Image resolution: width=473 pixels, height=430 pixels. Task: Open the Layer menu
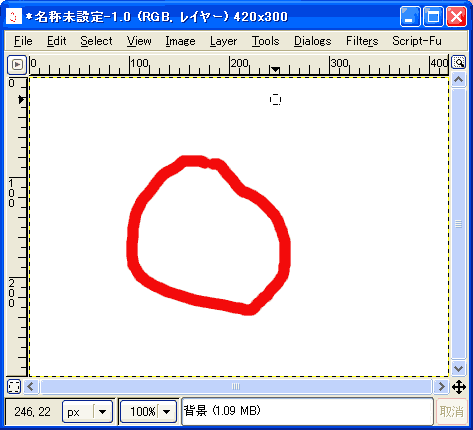223,41
